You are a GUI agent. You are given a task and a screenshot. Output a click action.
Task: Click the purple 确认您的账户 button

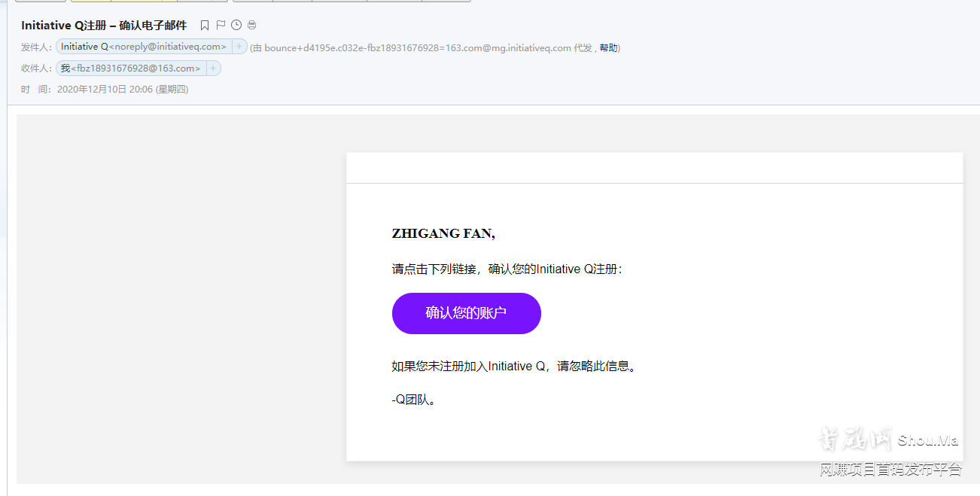466,313
